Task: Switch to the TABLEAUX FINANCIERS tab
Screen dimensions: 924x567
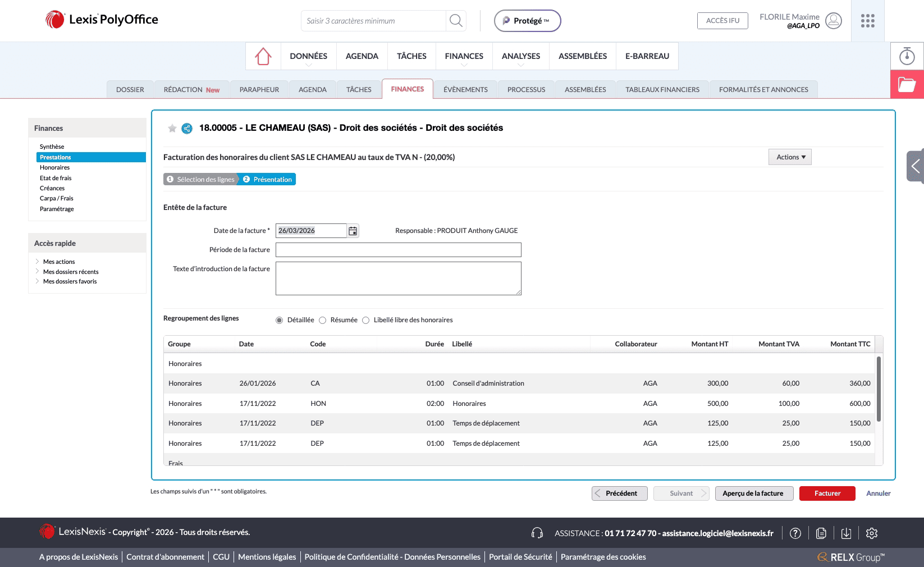Action: click(662, 89)
